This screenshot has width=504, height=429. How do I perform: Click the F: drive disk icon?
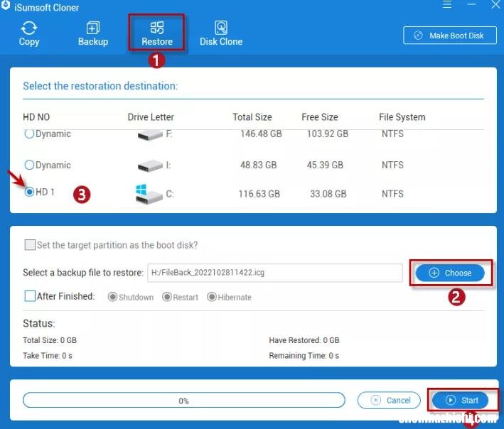[149, 134]
